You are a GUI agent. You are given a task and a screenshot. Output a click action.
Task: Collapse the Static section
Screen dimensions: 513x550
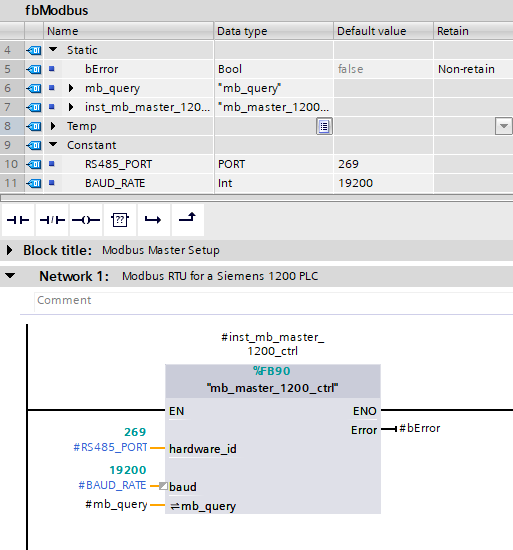(53, 49)
